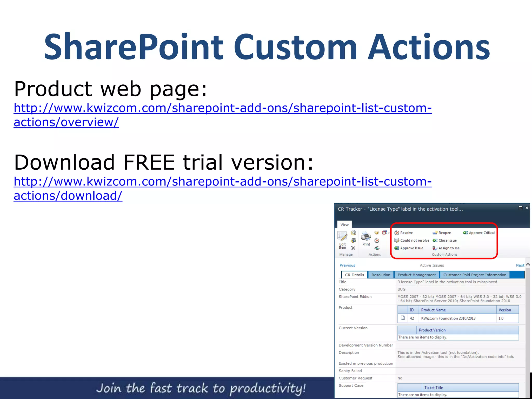Click the Close issue custom action
This screenshot has height=399, width=532.
tap(444, 240)
